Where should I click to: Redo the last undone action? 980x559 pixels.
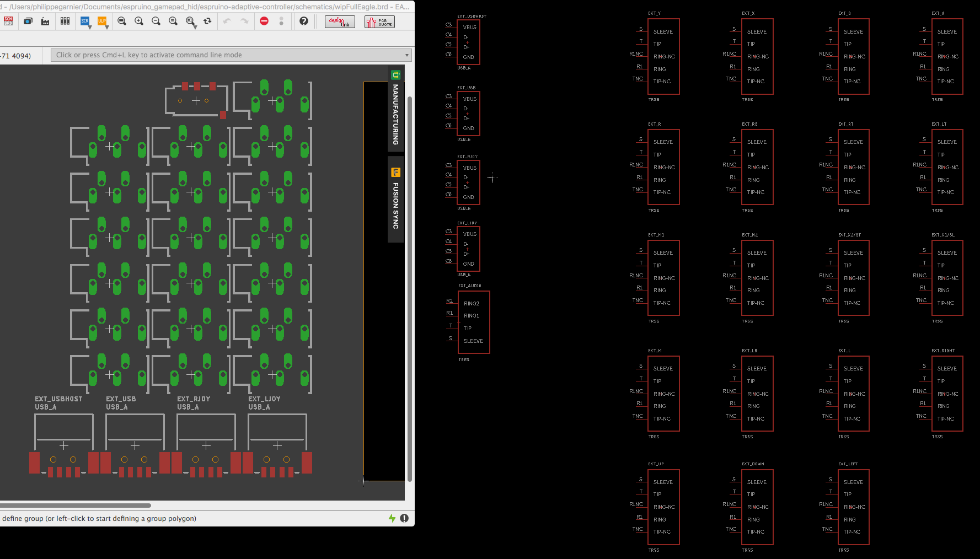coord(244,21)
